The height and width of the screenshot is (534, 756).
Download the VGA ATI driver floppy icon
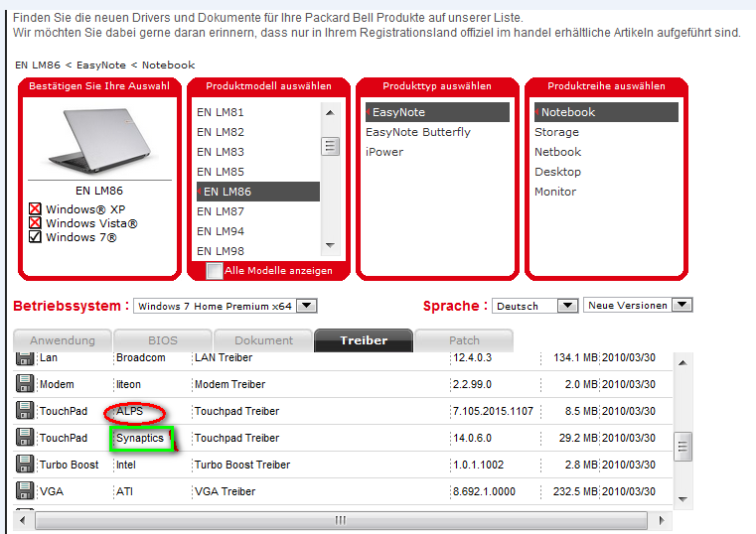coord(25,490)
